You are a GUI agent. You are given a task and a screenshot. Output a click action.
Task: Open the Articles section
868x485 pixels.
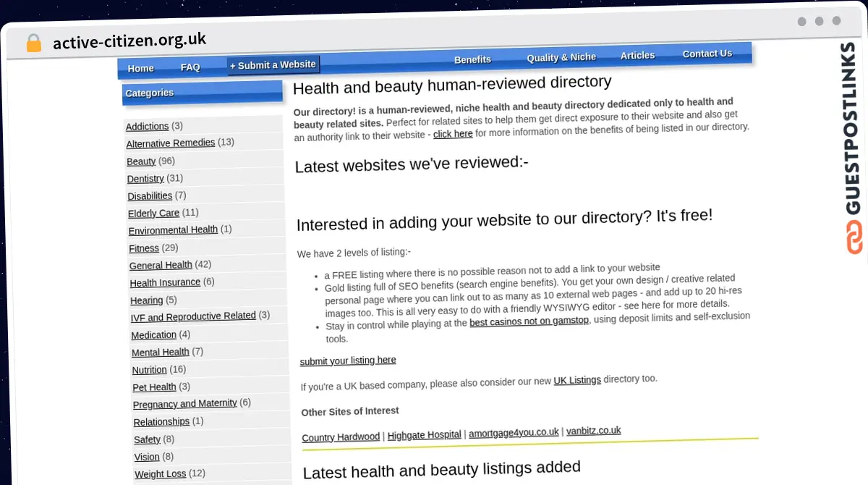pyautogui.click(x=637, y=55)
